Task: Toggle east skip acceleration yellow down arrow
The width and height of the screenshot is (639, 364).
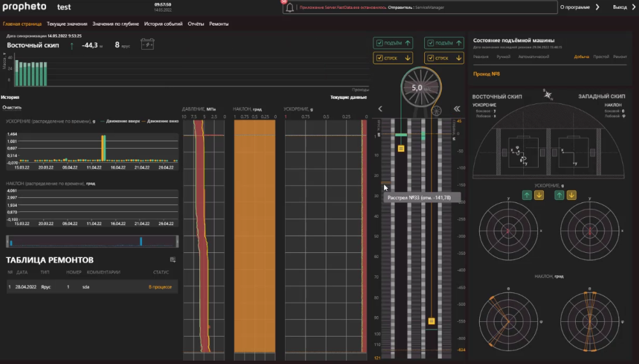Action: point(539,195)
